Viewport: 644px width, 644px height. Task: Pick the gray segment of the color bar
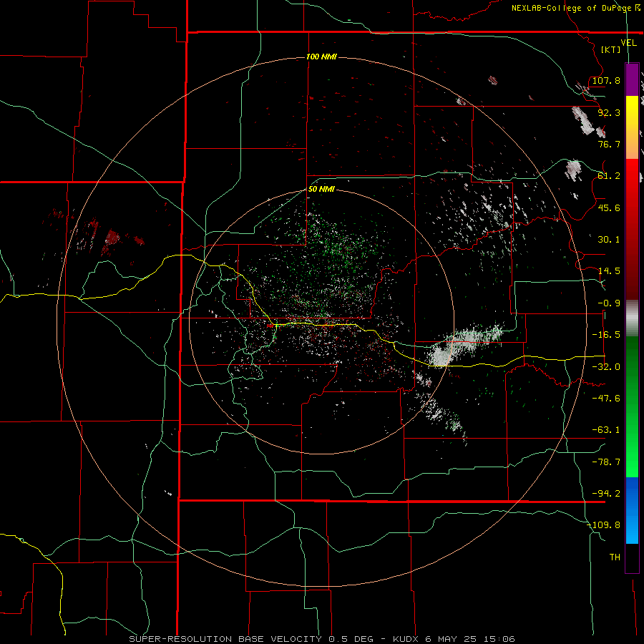[632, 318]
